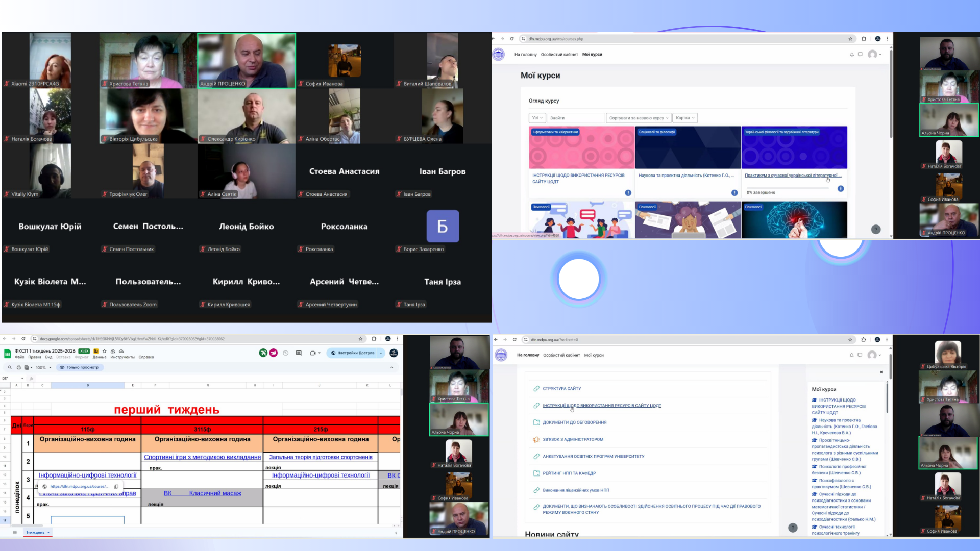Star the ФКСП 1 тиждень spreadsheet
Screen dimensions: 980x551
click(x=105, y=351)
